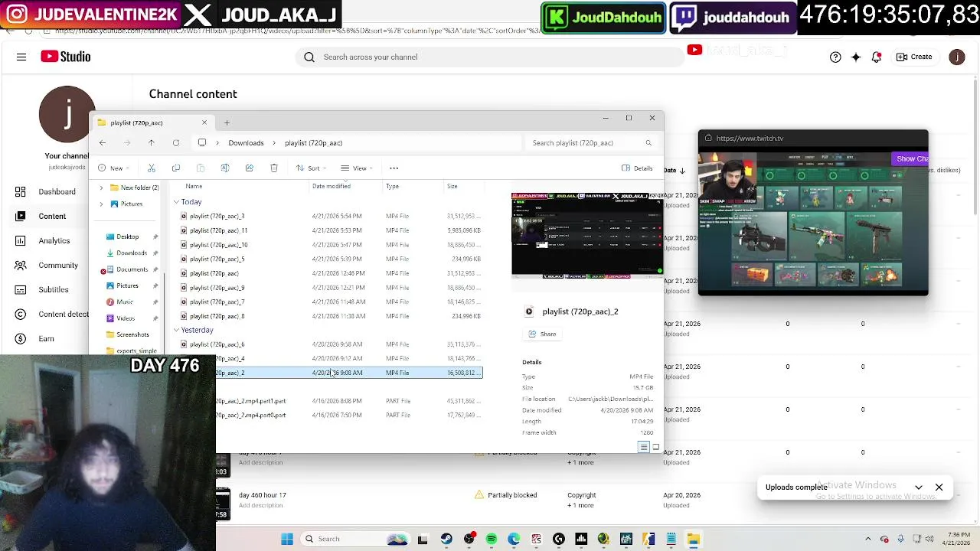Click the Cut scissors icon
The height and width of the screenshot is (551, 980).
[152, 168]
